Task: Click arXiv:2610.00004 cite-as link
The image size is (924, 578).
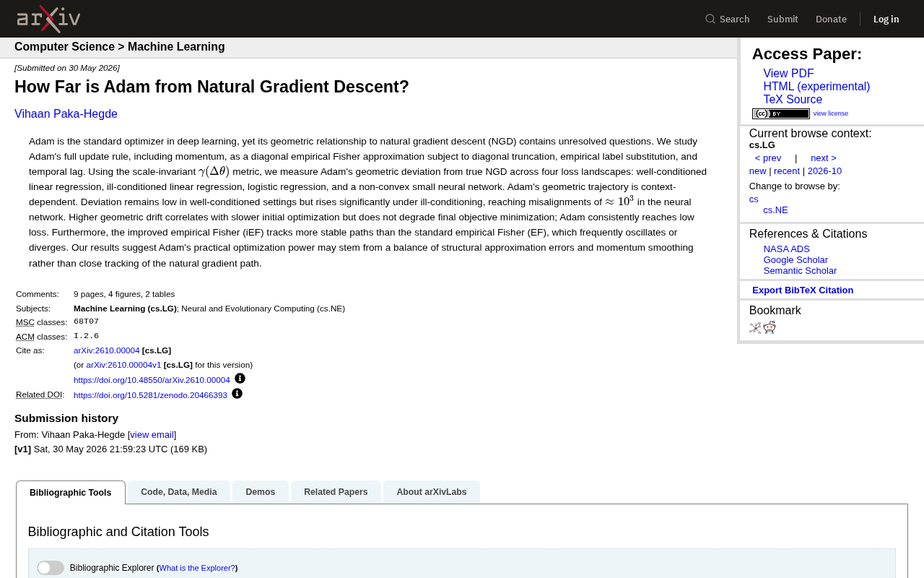Action: click(107, 350)
